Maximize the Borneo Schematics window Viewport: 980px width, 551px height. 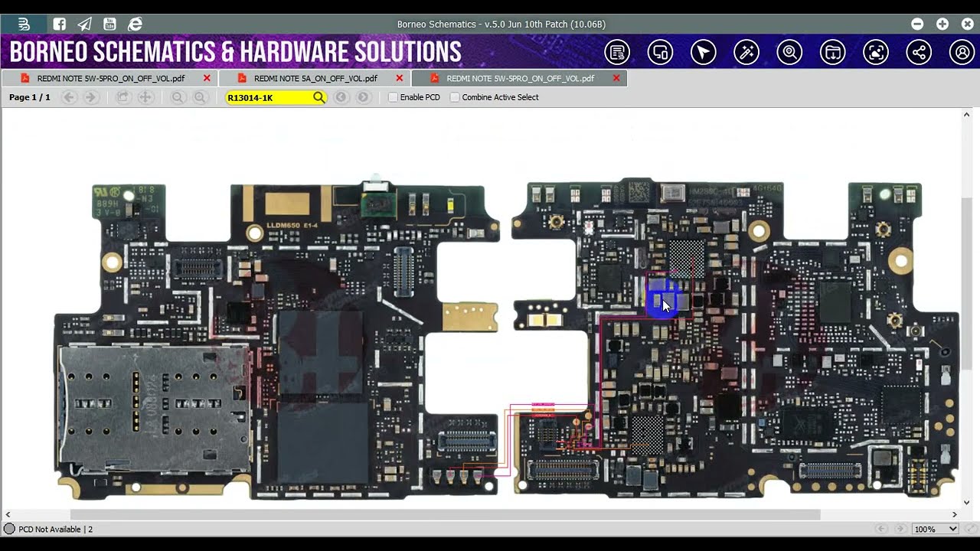[942, 24]
